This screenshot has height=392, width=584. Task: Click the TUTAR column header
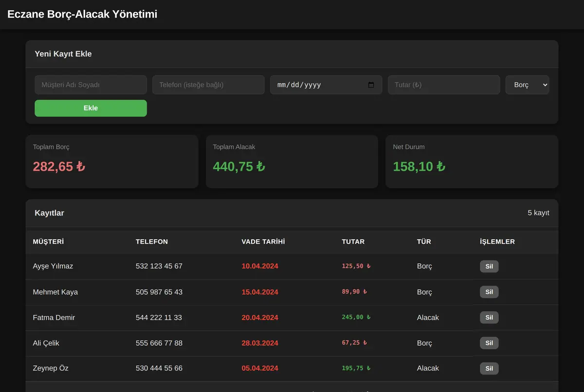tap(353, 242)
